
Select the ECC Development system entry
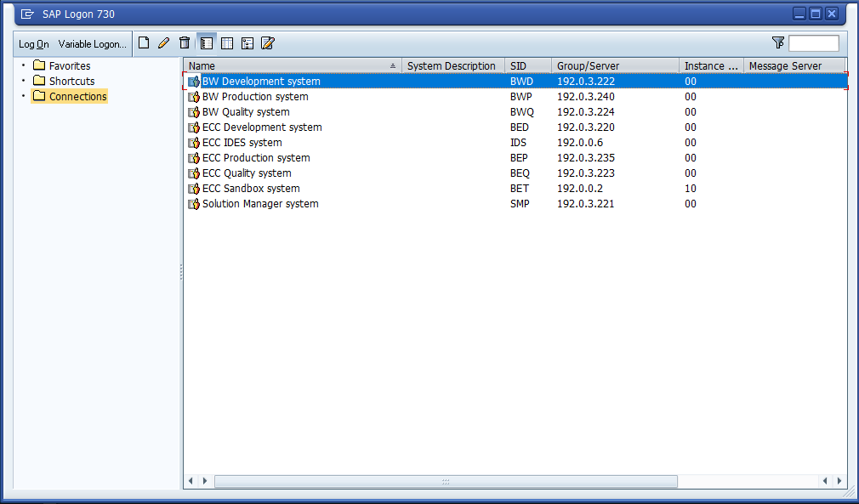[262, 127]
